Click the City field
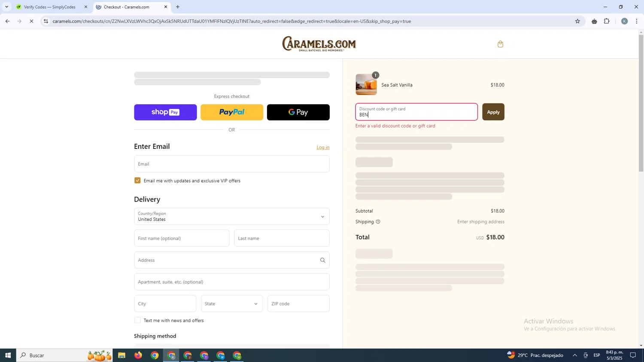Screen dimensions: 644x362 [x=165, y=304]
